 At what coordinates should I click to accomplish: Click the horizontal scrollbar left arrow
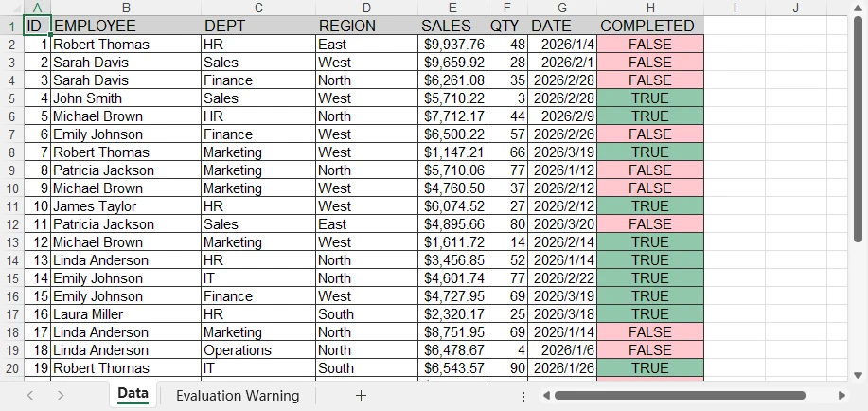click(x=545, y=396)
